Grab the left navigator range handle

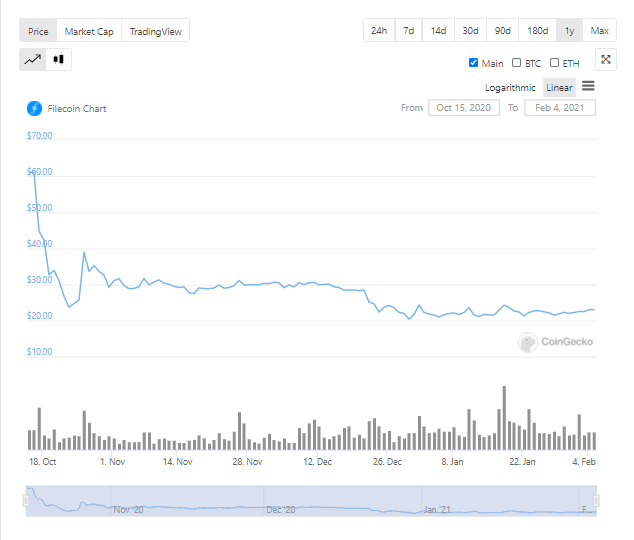[x=26, y=501]
